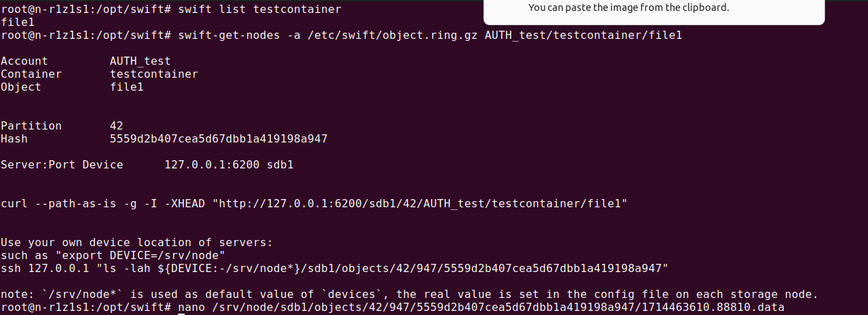The width and height of the screenshot is (868, 315).
Task: Click the hash value in the Hash row
Action: click(x=218, y=139)
